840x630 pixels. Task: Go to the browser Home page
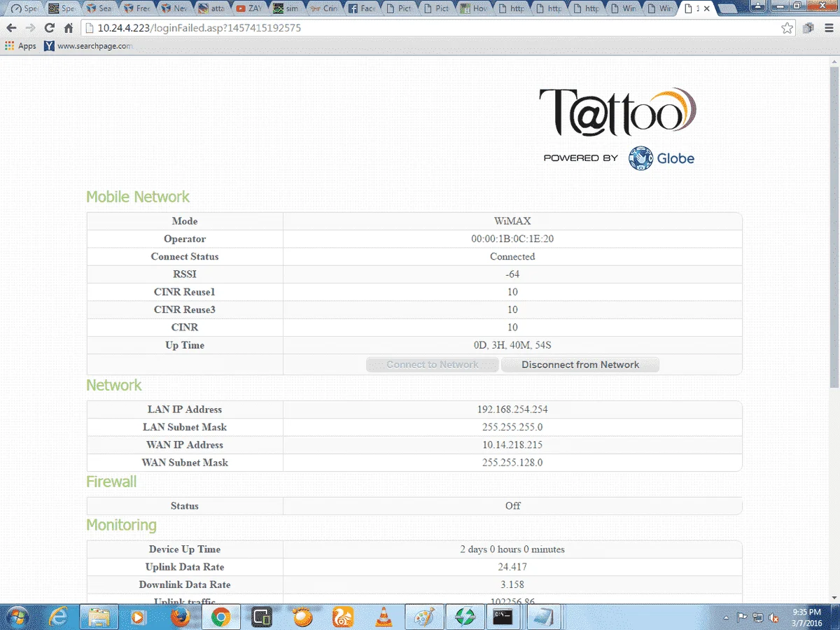[68, 29]
